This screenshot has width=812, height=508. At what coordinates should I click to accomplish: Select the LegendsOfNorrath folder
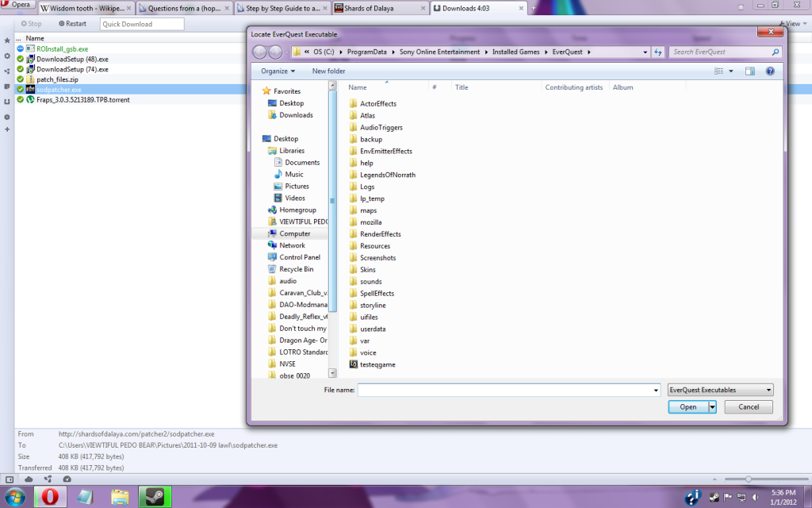[387, 175]
